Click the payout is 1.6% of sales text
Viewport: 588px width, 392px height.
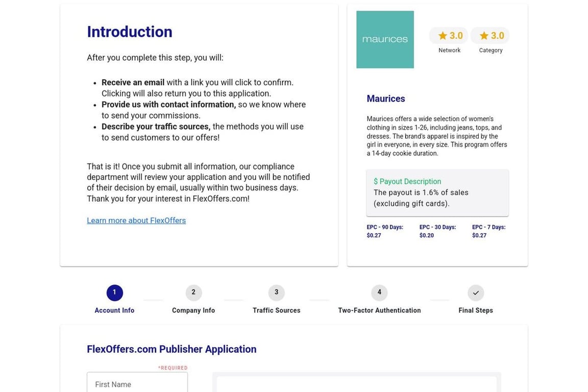tap(421, 198)
